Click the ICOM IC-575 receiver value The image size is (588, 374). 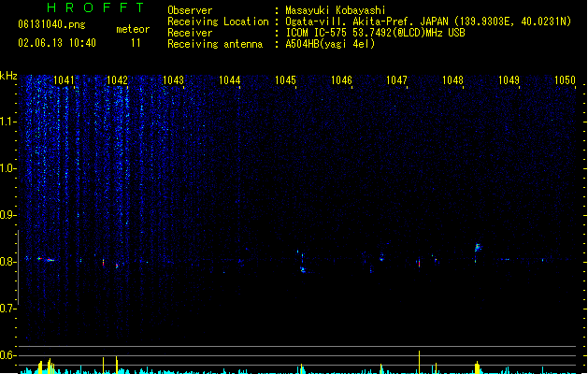(x=376, y=33)
